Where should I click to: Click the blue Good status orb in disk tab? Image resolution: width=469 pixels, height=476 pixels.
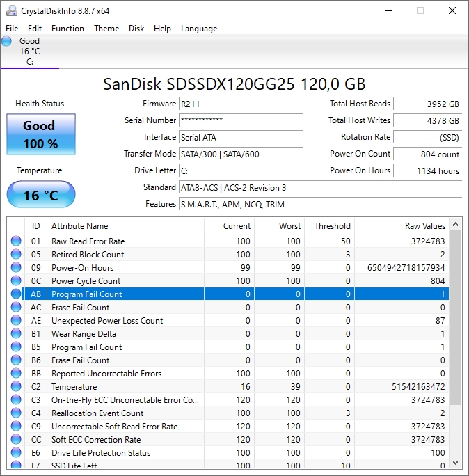(x=6, y=41)
